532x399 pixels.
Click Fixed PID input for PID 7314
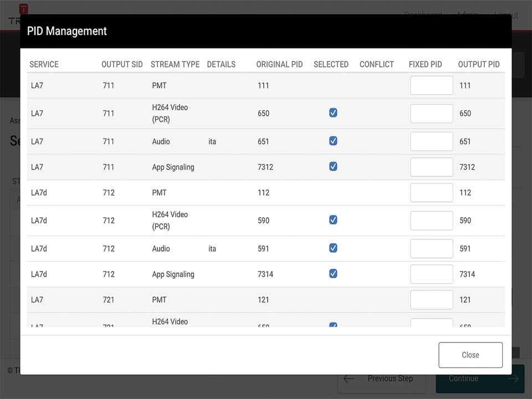(431, 274)
